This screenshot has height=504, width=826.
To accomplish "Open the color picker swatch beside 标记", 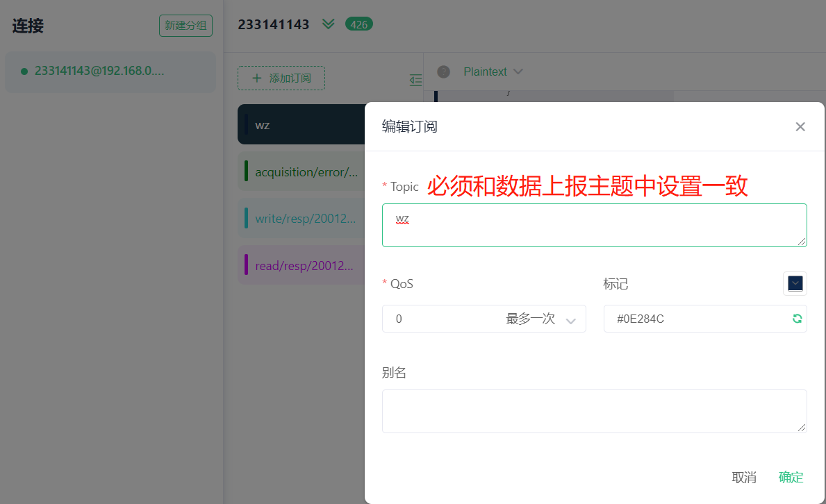I will tap(795, 283).
